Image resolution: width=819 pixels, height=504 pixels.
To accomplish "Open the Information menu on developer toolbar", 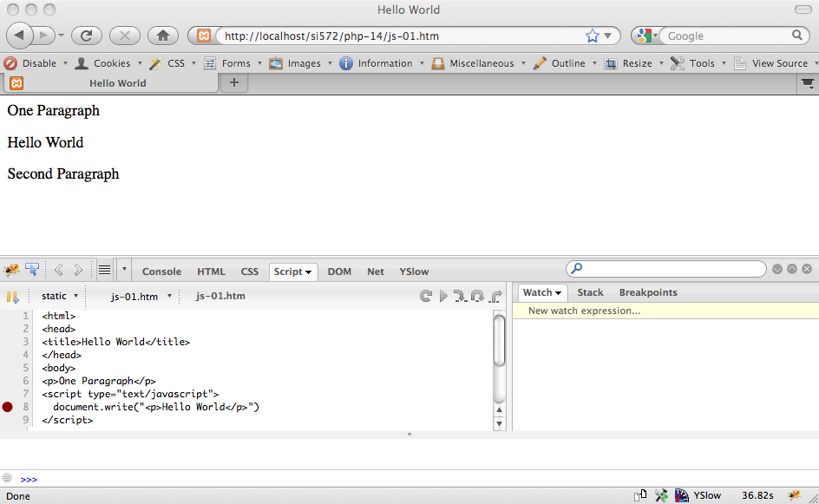I will pos(382,63).
